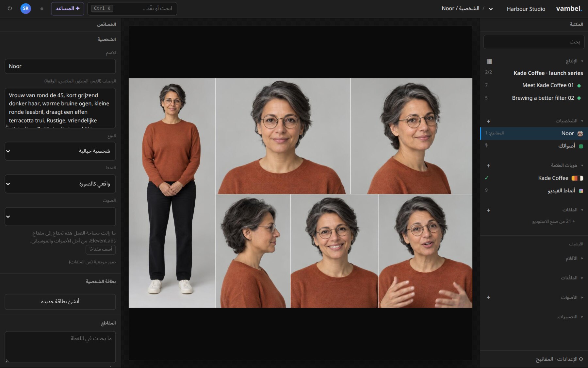Click the Noor character sheet image
This screenshot has height=368, width=588.
(301, 193)
